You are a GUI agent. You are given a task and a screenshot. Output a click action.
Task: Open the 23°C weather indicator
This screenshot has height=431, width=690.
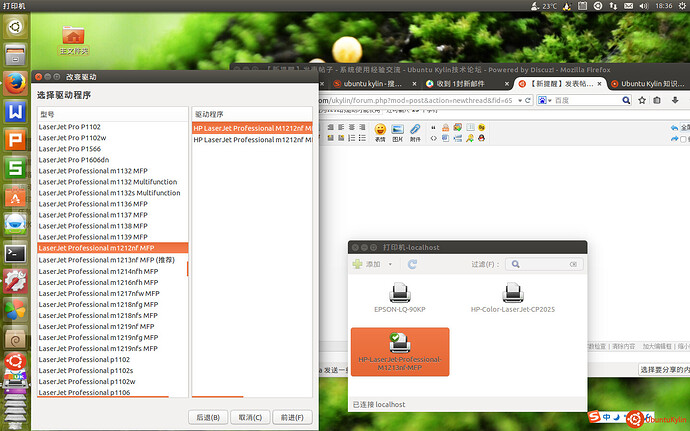point(544,6)
